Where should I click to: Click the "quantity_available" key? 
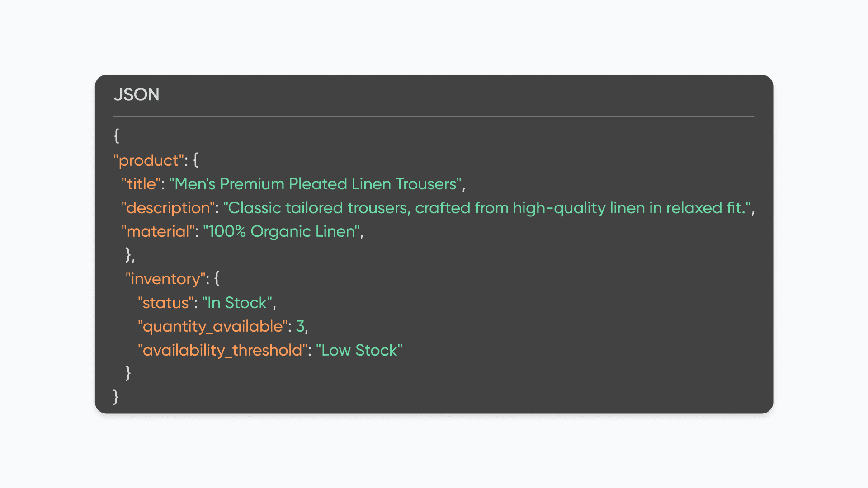point(212,326)
